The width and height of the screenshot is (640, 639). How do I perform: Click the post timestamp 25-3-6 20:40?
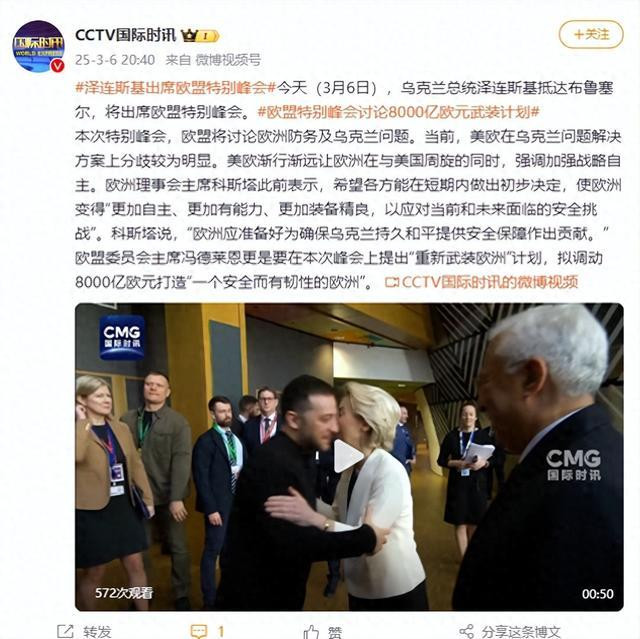coord(115,60)
